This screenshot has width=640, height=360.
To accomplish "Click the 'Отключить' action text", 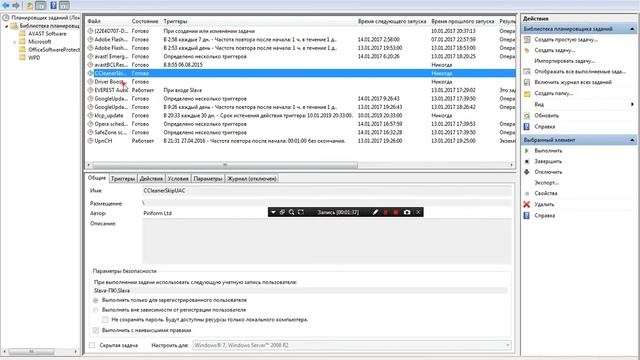I will [548, 172].
